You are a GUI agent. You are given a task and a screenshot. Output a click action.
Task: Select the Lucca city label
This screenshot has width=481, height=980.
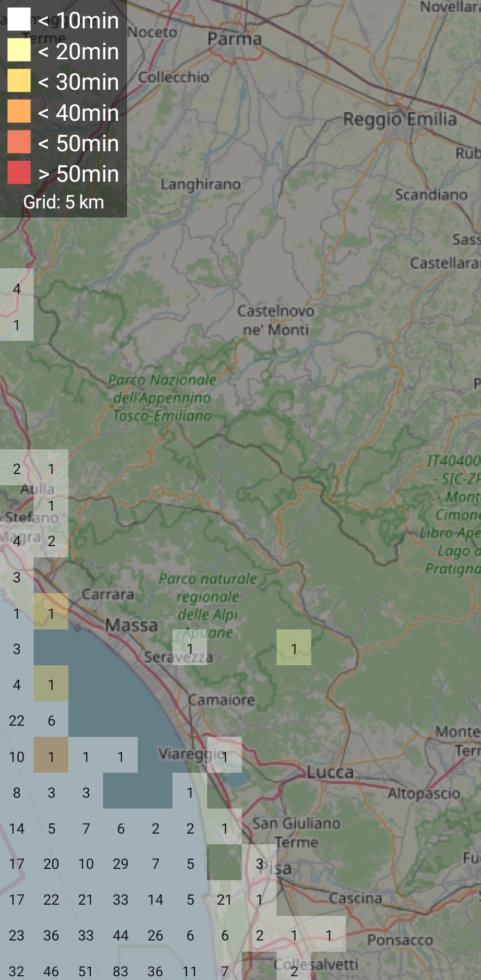[x=330, y=772]
